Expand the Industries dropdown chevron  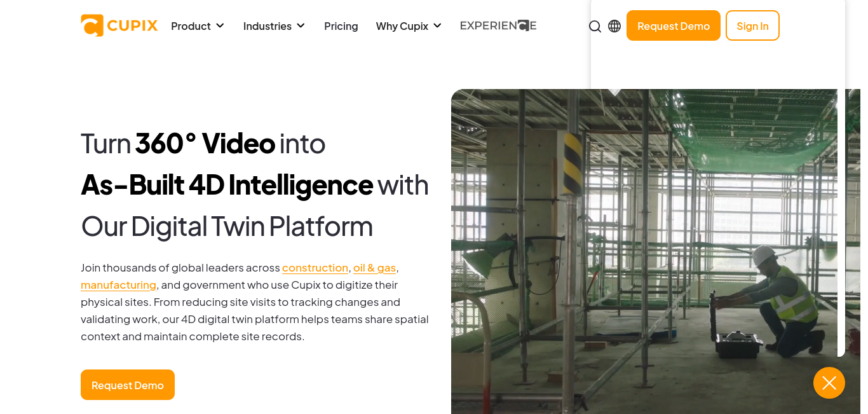301,25
